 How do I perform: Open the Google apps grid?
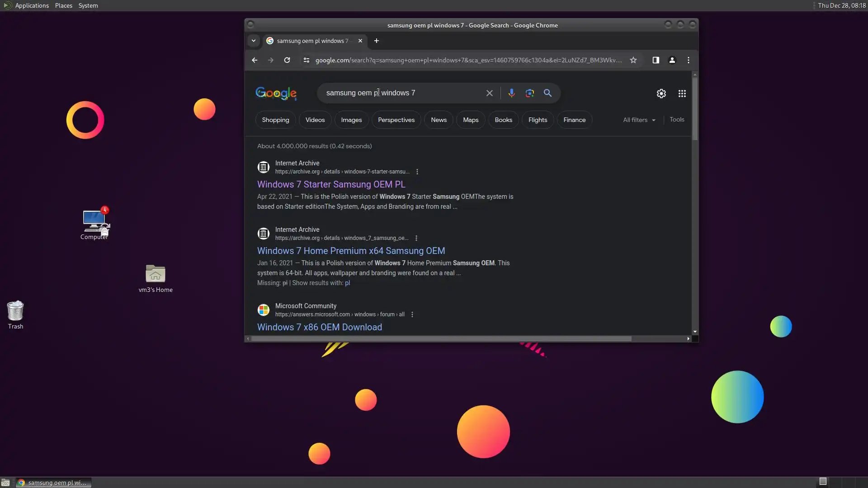pyautogui.click(x=682, y=94)
